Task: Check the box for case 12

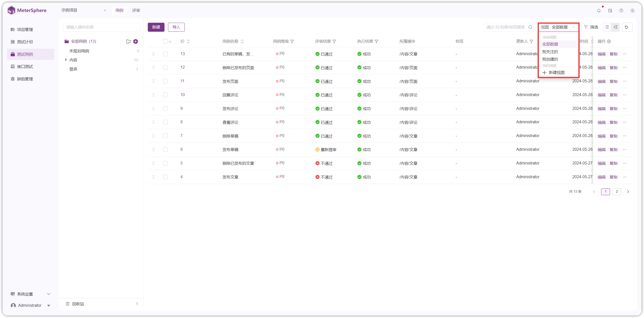Action: [165, 67]
